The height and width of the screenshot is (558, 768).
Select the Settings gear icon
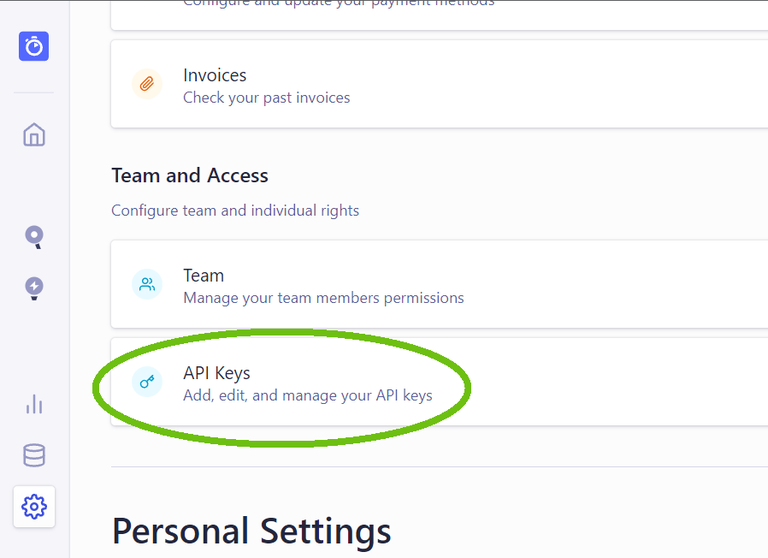pyautogui.click(x=34, y=507)
